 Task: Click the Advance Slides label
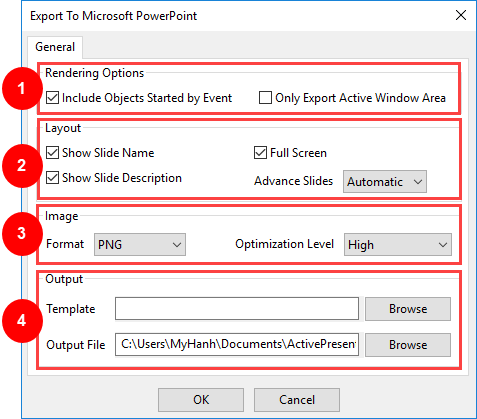[x=293, y=181]
